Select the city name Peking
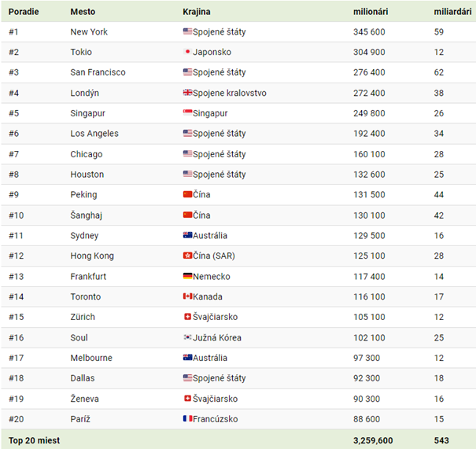This screenshot has width=476, height=449. point(83,195)
